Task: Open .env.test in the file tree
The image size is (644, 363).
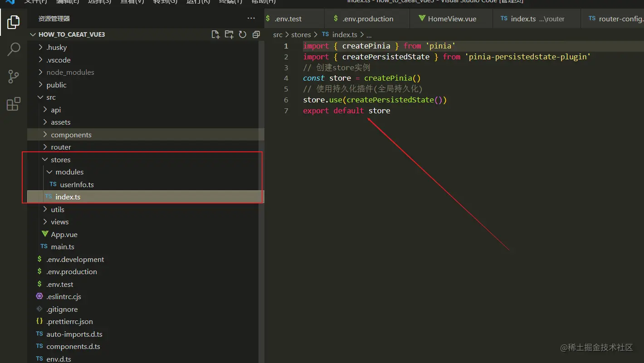Action: (145, 284)
